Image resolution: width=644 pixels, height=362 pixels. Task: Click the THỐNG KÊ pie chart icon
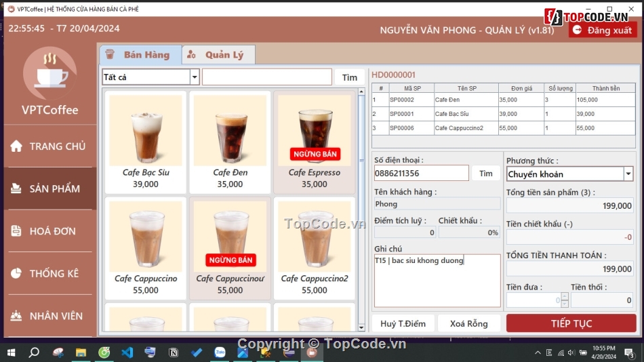(x=16, y=274)
